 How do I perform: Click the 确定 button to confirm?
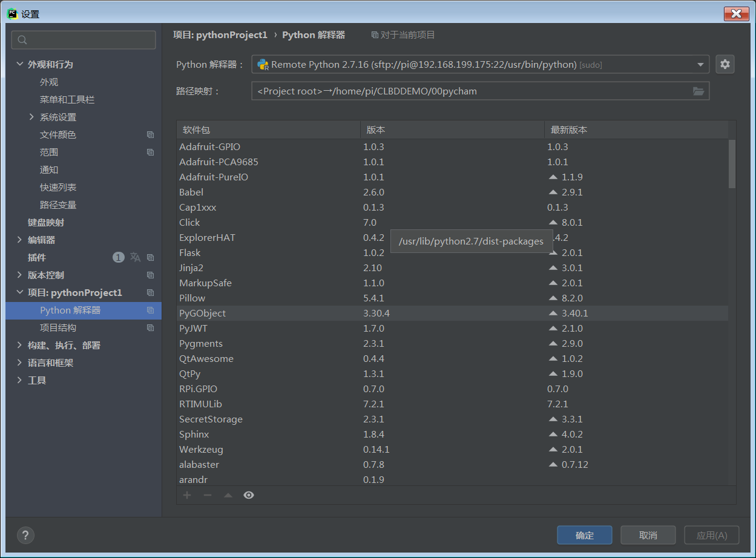point(584,535)
